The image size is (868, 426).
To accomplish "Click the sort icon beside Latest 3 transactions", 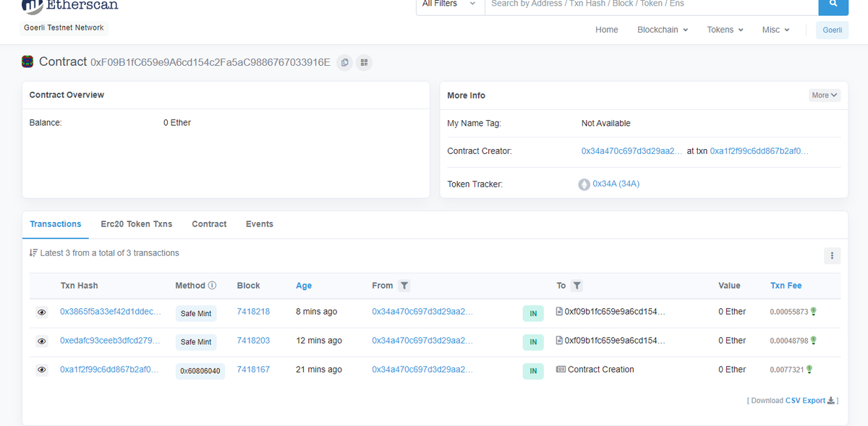I will point(33,253).
